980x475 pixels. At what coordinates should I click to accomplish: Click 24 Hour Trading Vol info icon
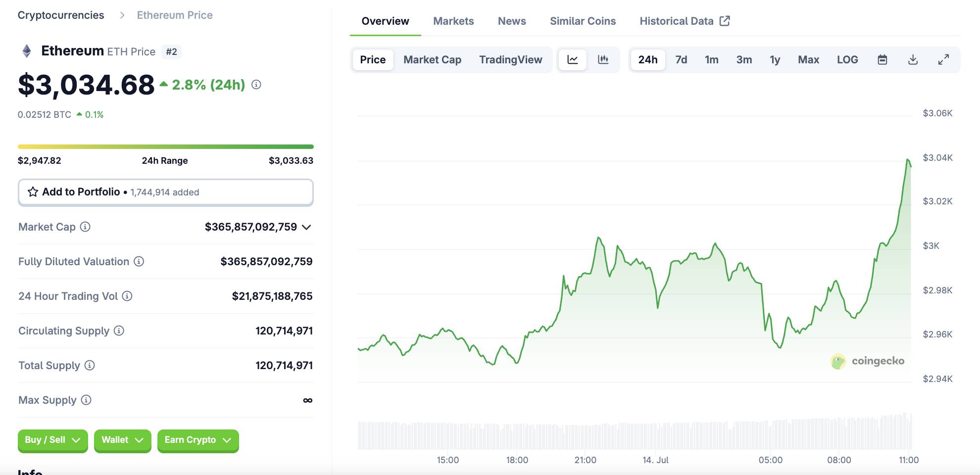(x=127, y=296)
